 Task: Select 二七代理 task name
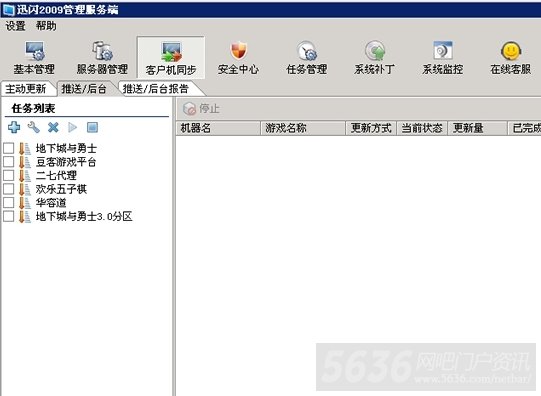56,176
